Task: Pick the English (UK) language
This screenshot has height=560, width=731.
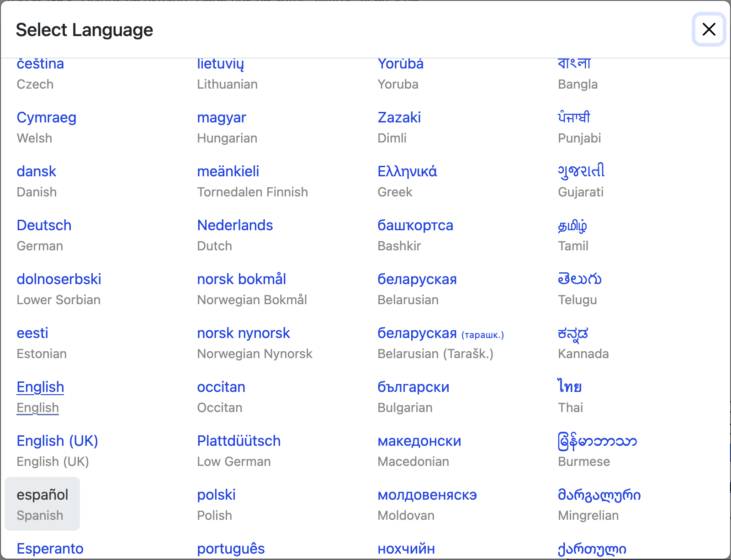Action: coord(57,441)
